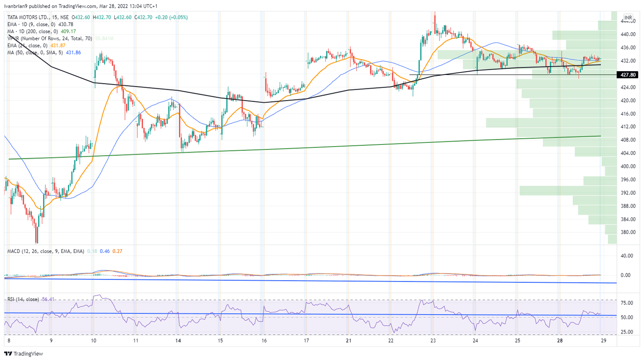Click date 17 on the time axis

point(306,341)
